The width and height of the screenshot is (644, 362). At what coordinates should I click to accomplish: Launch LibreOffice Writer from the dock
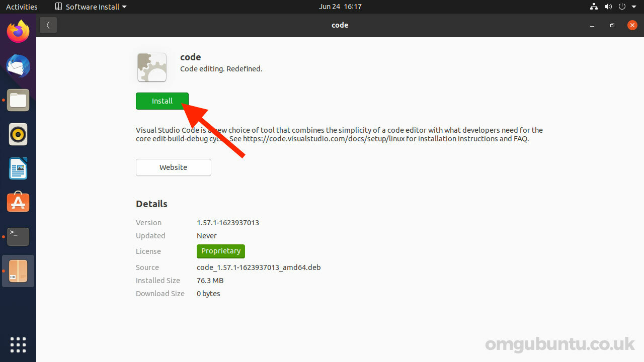click(18, 168)
